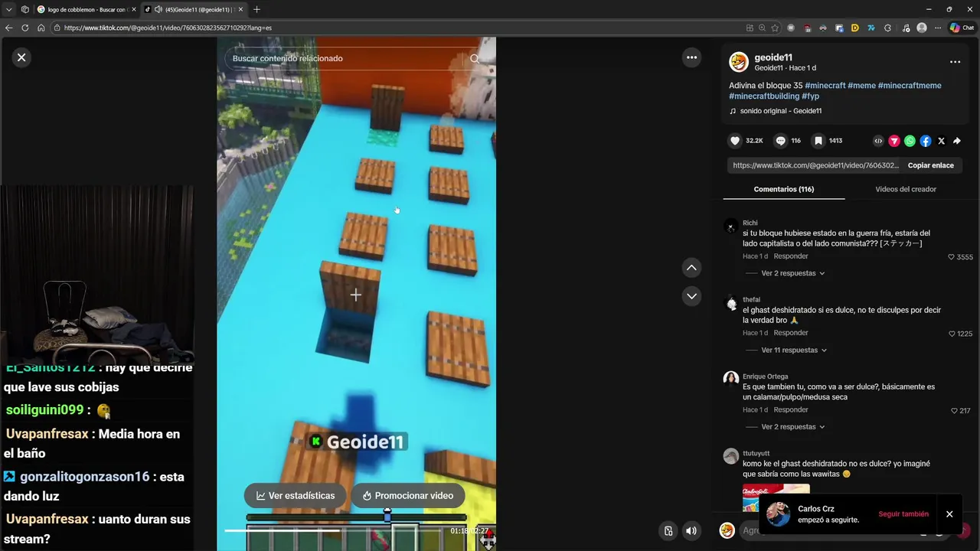This screenshot has height=551, width=980.
Task: Reply to Richi's comment
Action: click(791, 256)
